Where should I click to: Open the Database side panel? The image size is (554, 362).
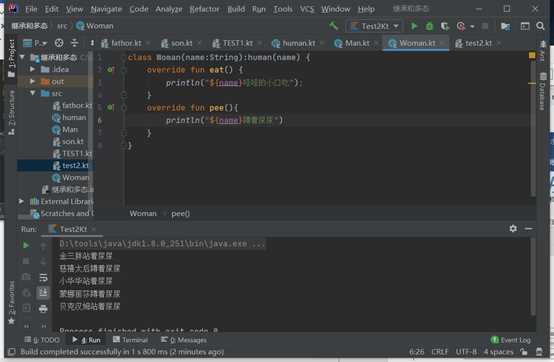point(542,91)
